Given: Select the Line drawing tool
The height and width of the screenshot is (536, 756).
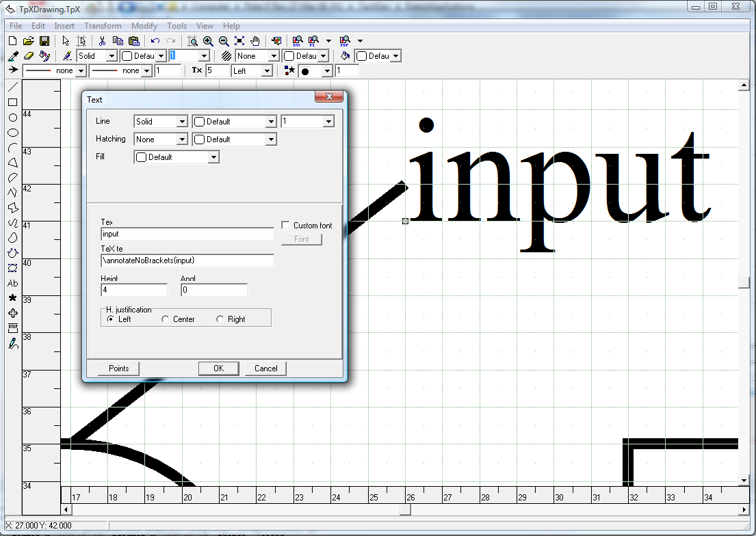Looking at the screenshot, I should click(x=12, y=87).
